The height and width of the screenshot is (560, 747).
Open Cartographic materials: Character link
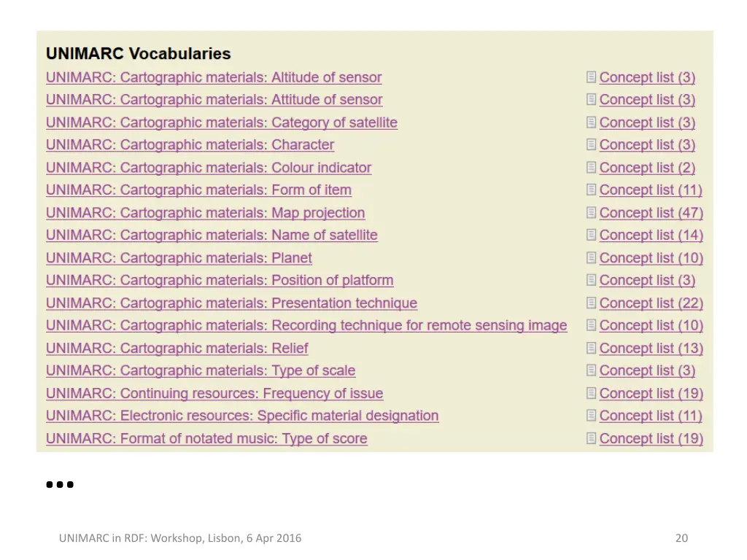click(190, 145)
